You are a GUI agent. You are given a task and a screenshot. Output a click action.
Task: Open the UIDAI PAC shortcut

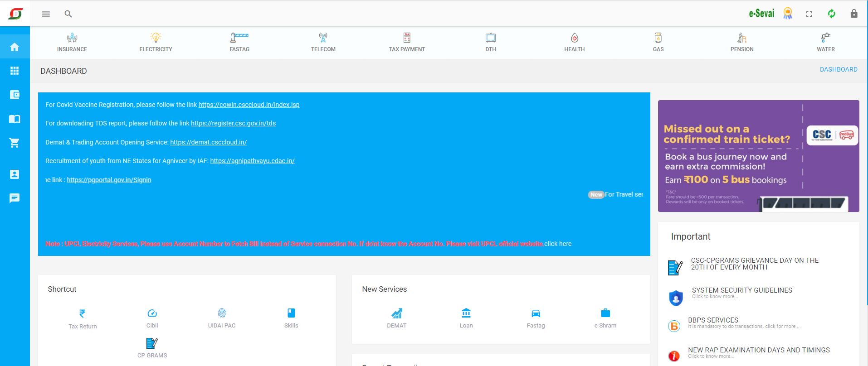pyautogui.click(x=222, y=318)
